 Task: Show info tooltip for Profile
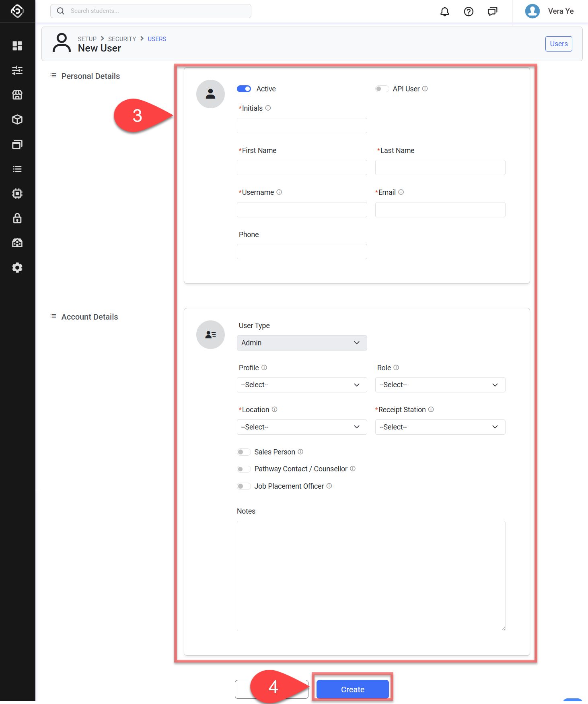click(264, 367)
